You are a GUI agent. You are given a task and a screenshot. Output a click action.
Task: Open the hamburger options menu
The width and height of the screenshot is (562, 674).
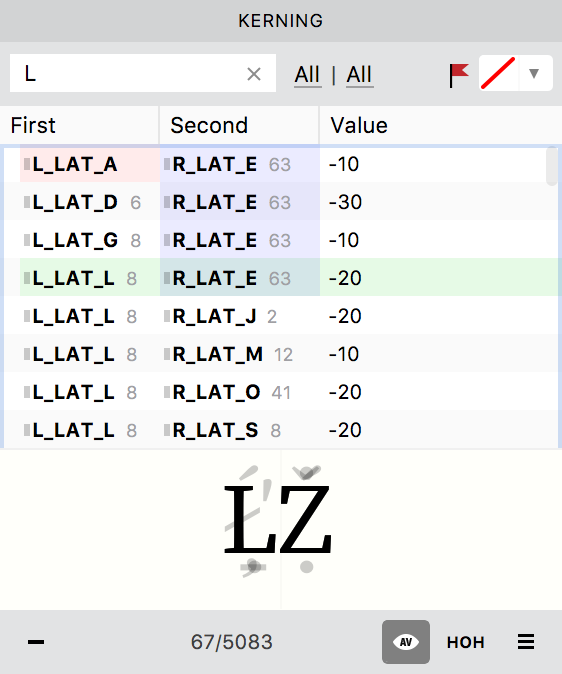coord(525,642)
